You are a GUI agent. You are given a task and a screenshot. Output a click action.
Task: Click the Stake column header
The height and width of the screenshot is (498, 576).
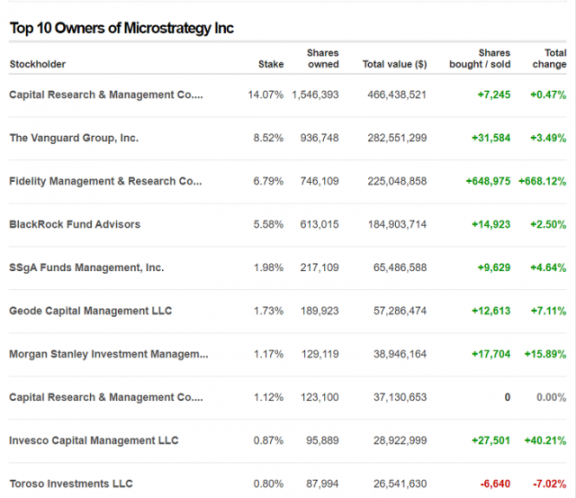[271, 64]
